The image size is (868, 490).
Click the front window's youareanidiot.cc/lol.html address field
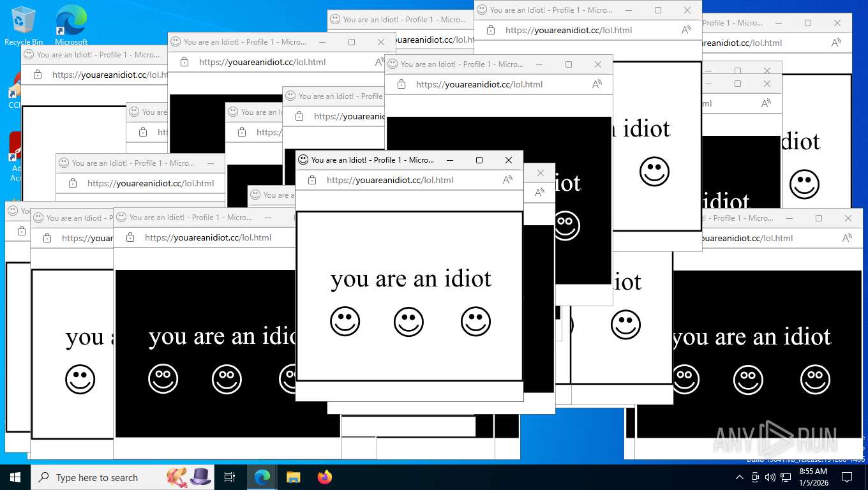click(390, 180)
